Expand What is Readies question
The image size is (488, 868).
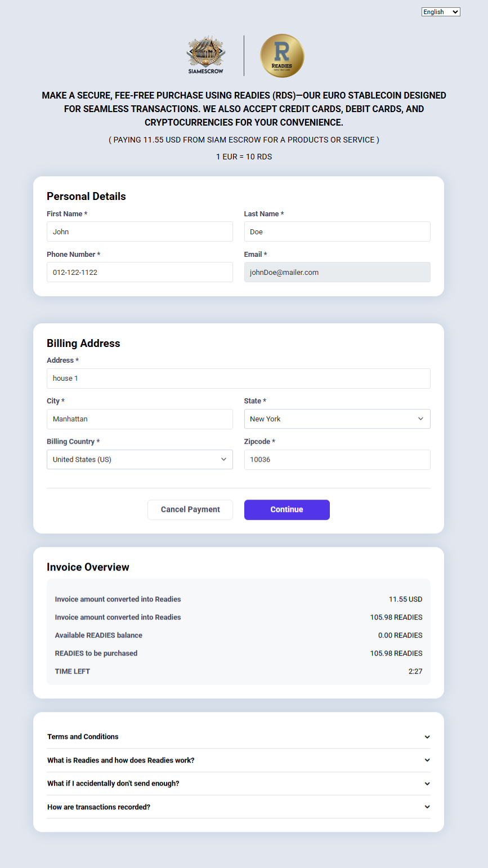click(239, 760)
